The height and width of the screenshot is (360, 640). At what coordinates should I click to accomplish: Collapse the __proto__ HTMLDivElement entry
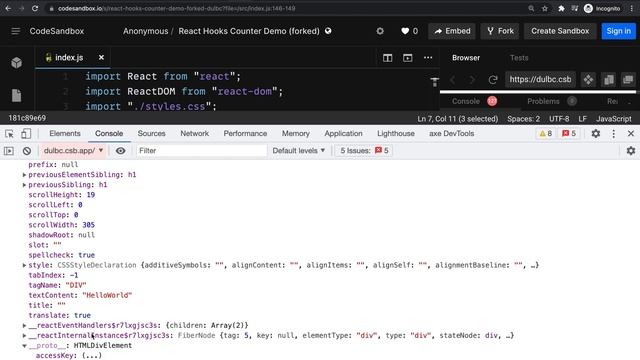24,346
